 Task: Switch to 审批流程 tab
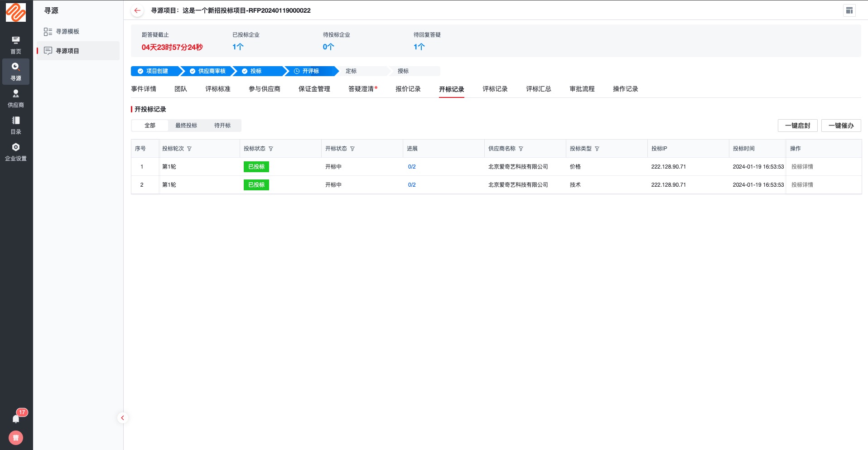point(582,89)
